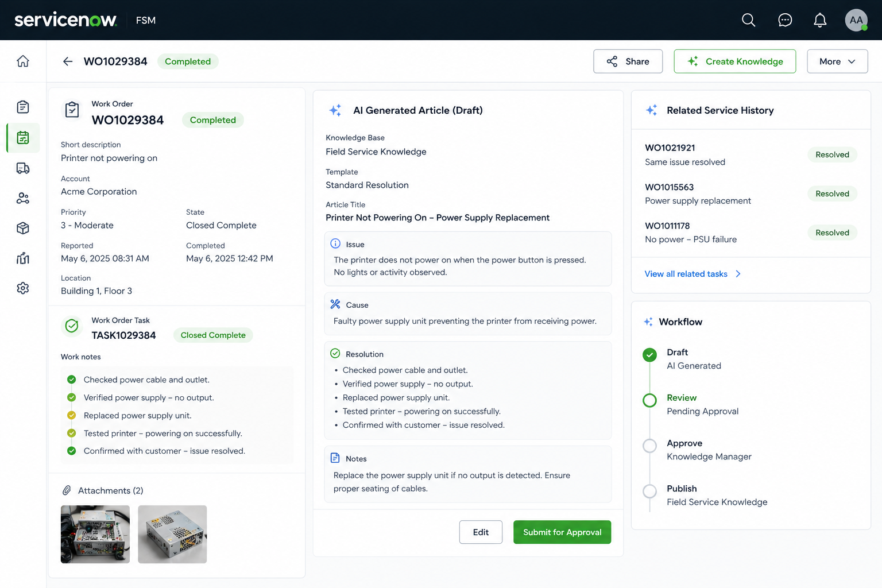Select the calendar schedule sidebar icon
The image size is (882, 588).
[x=23, y=138]
